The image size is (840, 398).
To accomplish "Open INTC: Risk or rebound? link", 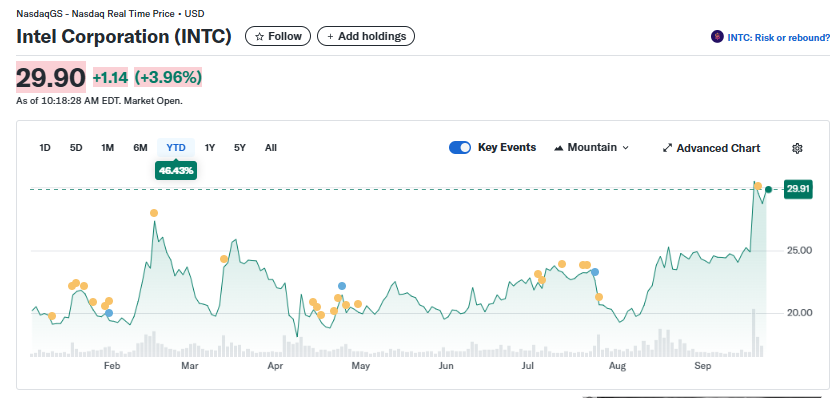I will [x=778, y=37].
